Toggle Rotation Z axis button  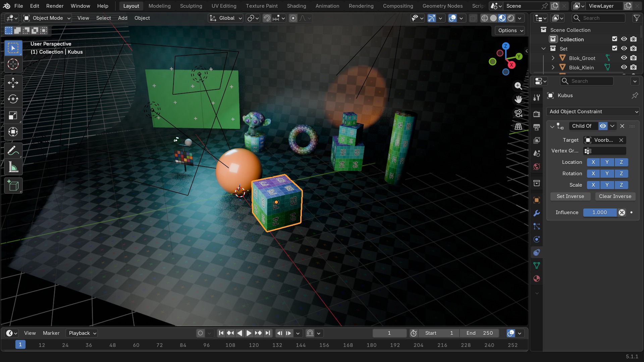pos(621,174)
